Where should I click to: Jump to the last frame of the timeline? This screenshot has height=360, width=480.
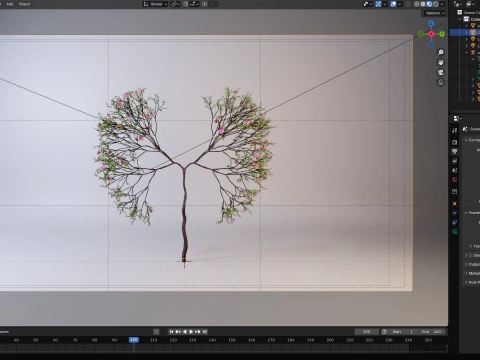point(205,331)
